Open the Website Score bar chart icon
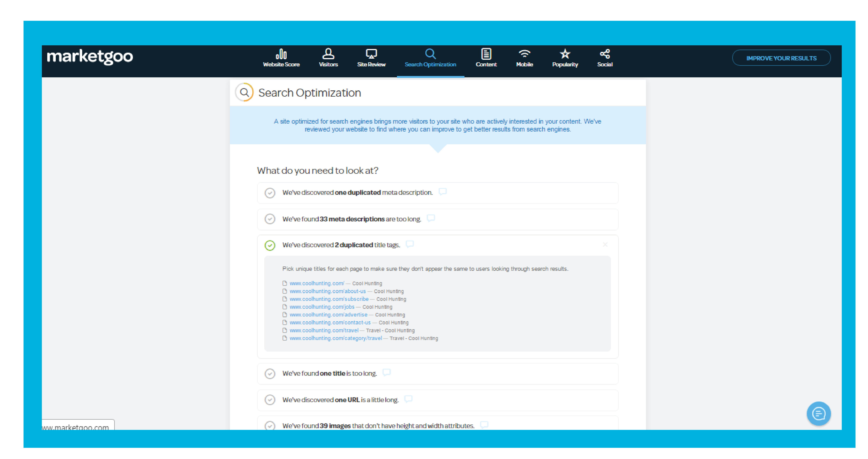 (281, 54)
